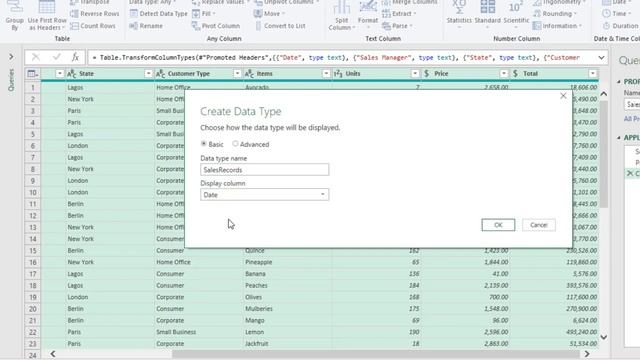Click Cancel in Create Data Type
Image resolution: width=640 pixels, height=360 pixels.
coord(538,225)
